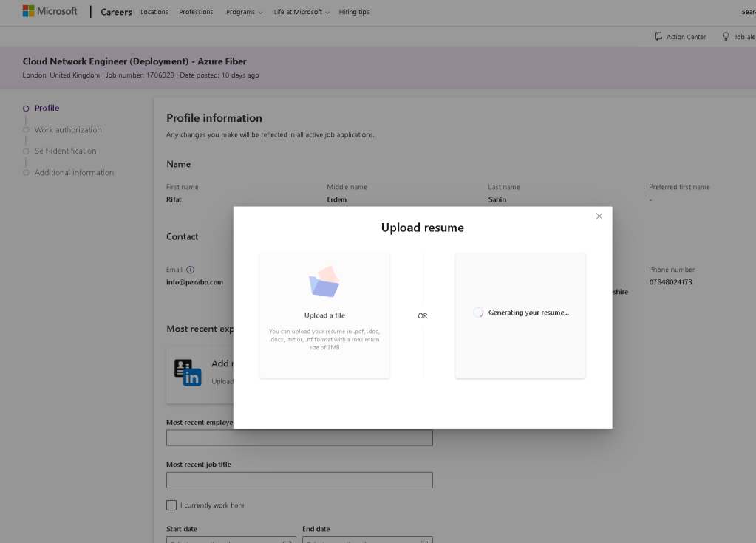Open the Professions menu item
756x543 pixels.
[196, 12]
